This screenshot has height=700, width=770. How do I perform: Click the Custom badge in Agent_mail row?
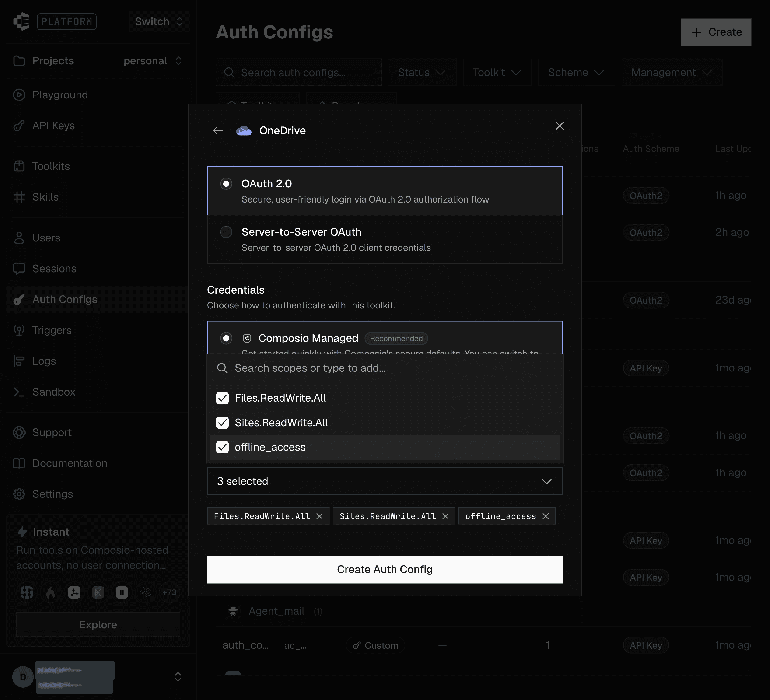[375, 645]
